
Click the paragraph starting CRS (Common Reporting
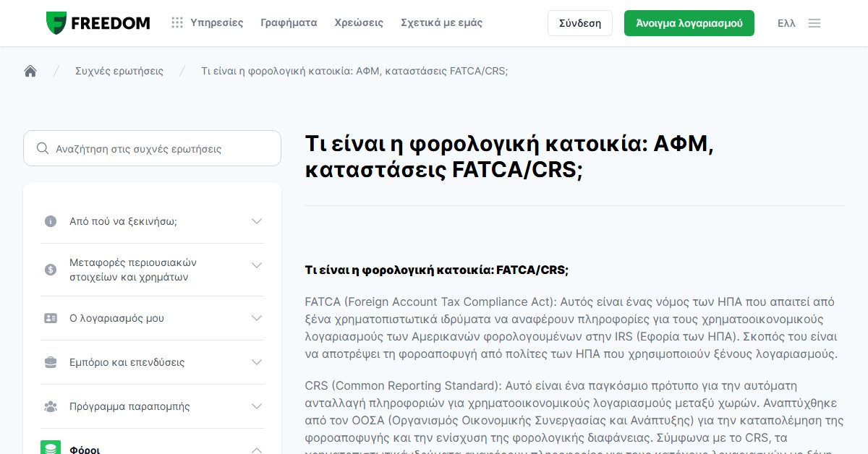click(x=575, y=416)
